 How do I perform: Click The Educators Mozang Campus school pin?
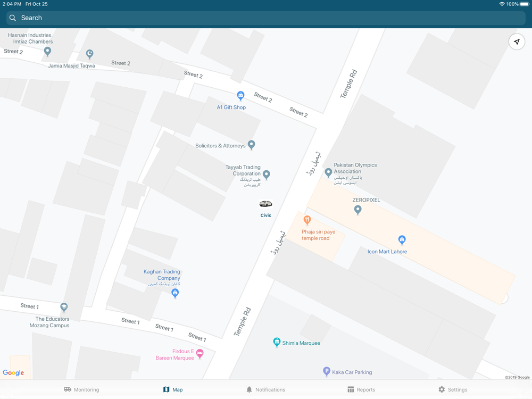point(64,307)
